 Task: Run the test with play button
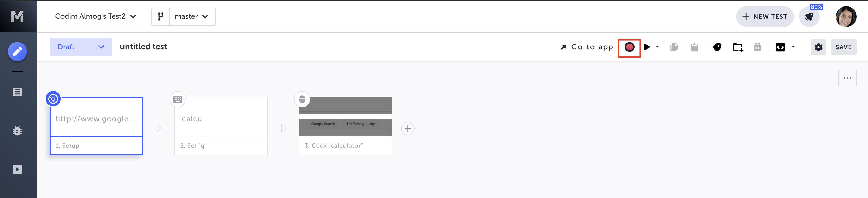tap(647, 47)
